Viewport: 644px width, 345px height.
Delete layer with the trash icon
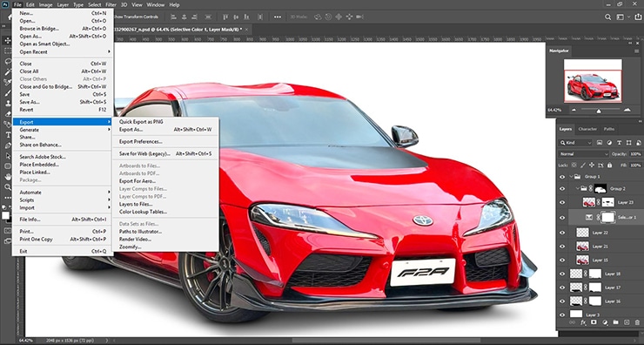tap(637, 323)
